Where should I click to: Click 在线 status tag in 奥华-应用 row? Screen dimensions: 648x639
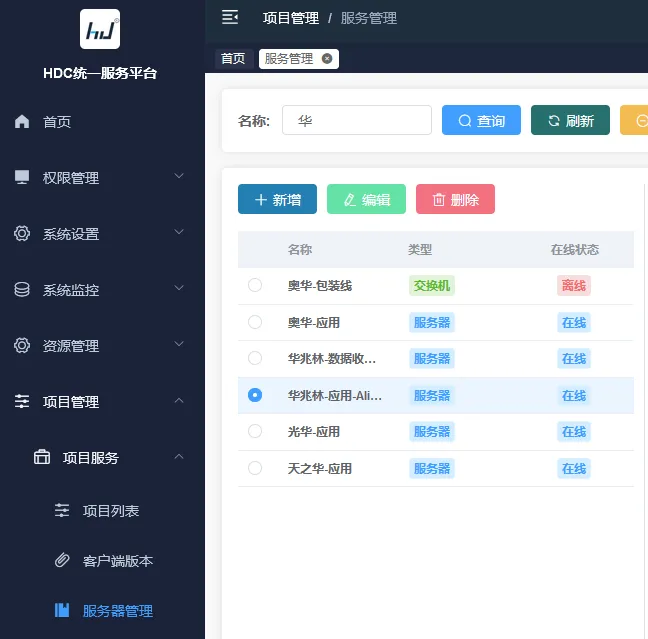click(574, 322)
